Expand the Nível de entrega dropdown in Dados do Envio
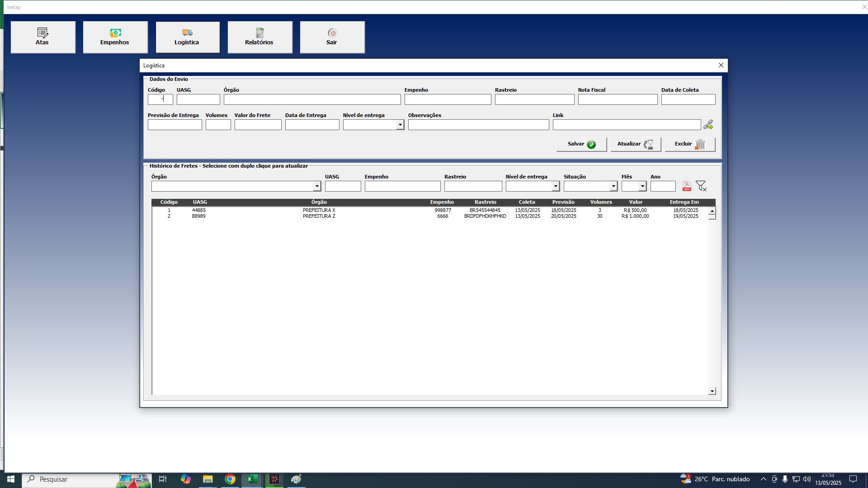This screenshot has width=868, height=488. [x=400, y=125]
